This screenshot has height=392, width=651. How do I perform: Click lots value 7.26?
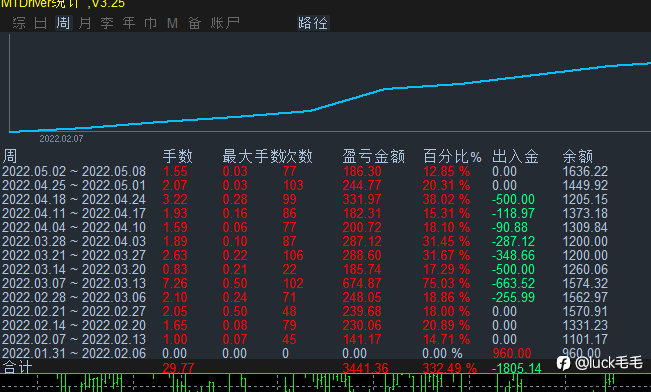175,284
